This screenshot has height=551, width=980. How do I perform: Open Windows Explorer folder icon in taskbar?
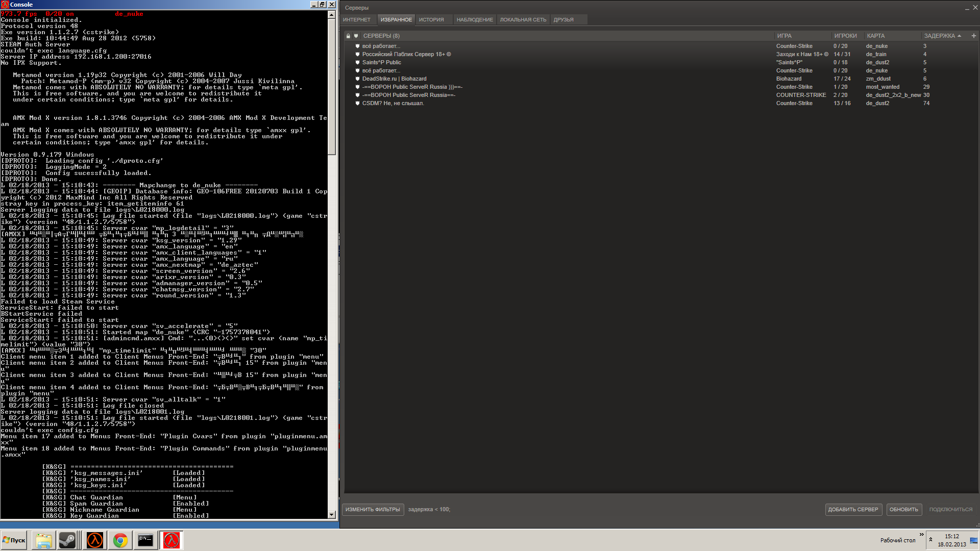point(43,540)
